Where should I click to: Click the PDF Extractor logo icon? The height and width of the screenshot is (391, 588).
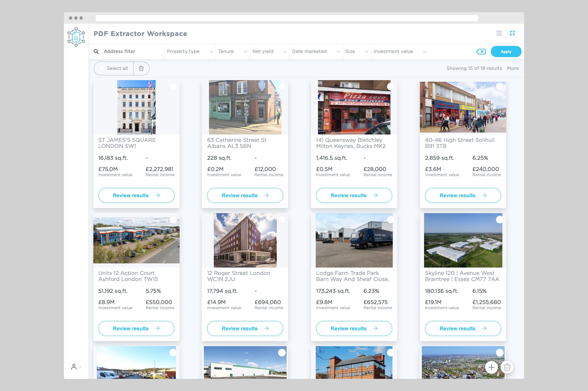click(76, 37)
